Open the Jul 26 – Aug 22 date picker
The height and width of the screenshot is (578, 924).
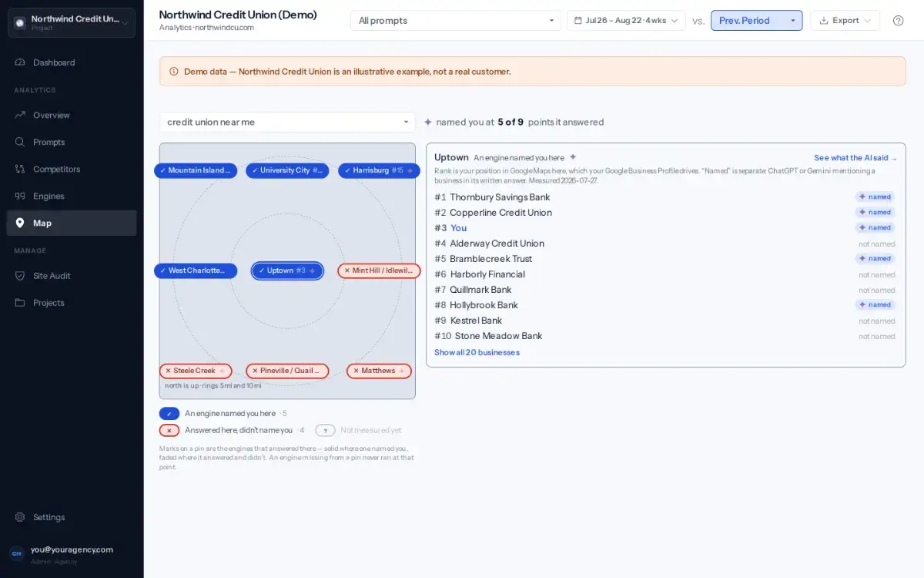[x=626, y=21]
